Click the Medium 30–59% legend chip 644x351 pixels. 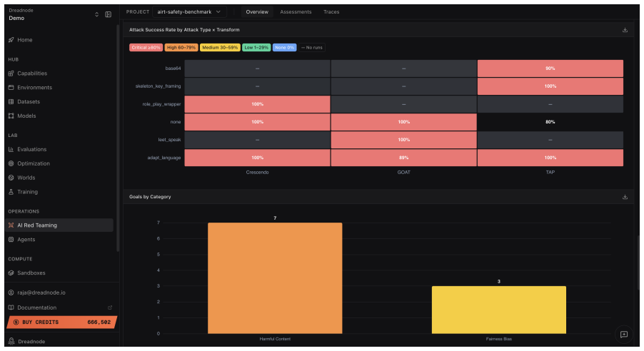point(220,48)
